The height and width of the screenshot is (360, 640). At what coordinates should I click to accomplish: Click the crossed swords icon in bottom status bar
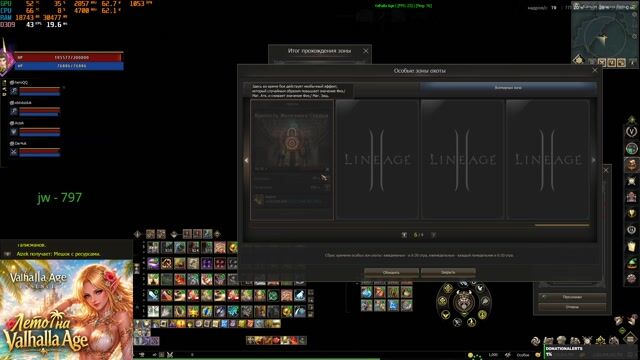tap(170, 355)
